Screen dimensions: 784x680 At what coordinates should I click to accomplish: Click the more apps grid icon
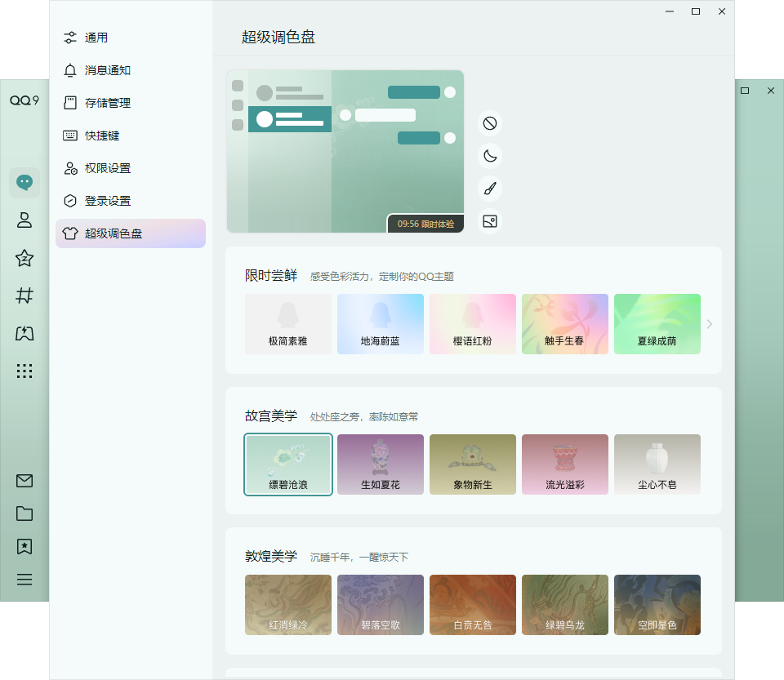pyautogui.click(x=24, y=371)
